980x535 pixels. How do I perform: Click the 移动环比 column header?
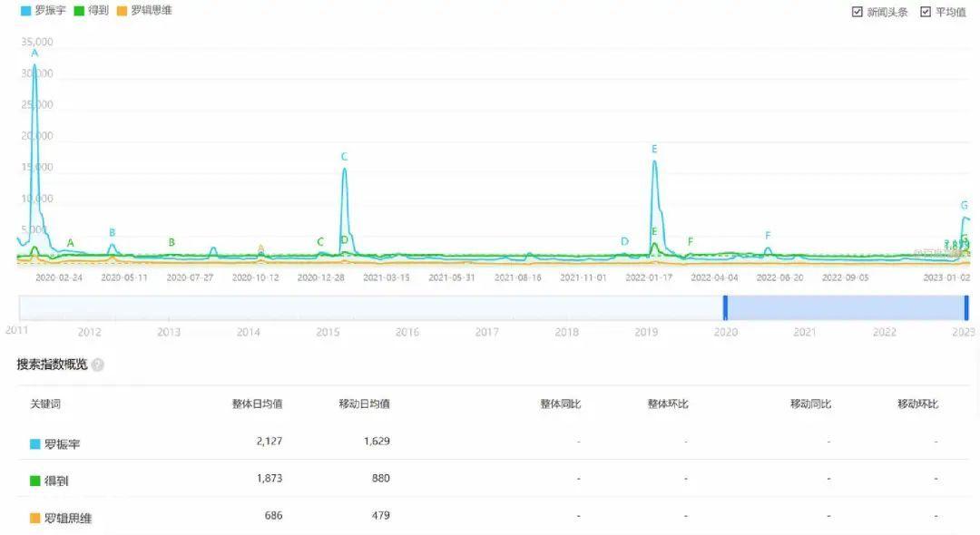917,404
